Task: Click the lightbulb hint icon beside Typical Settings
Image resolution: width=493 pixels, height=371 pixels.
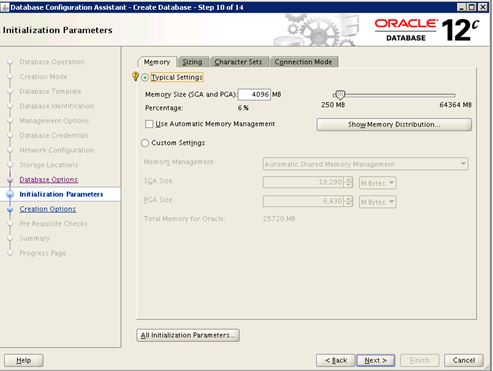Action: tap(135, 76)
